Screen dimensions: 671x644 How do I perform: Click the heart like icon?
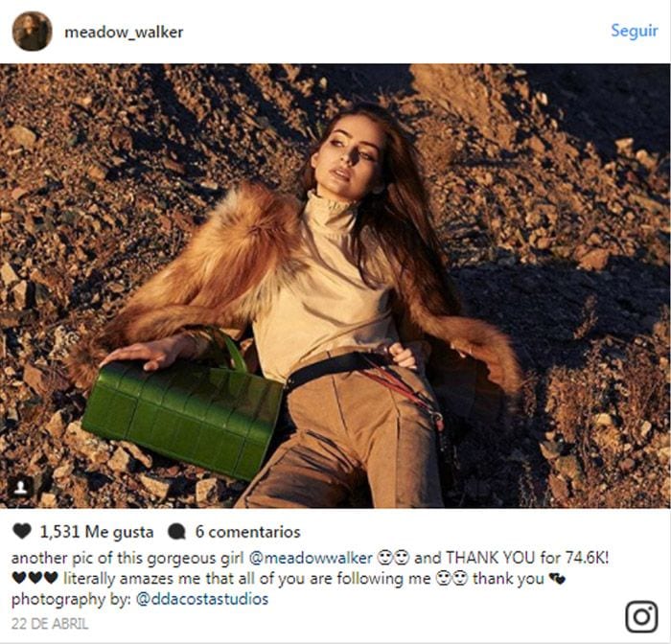(22, 531)
